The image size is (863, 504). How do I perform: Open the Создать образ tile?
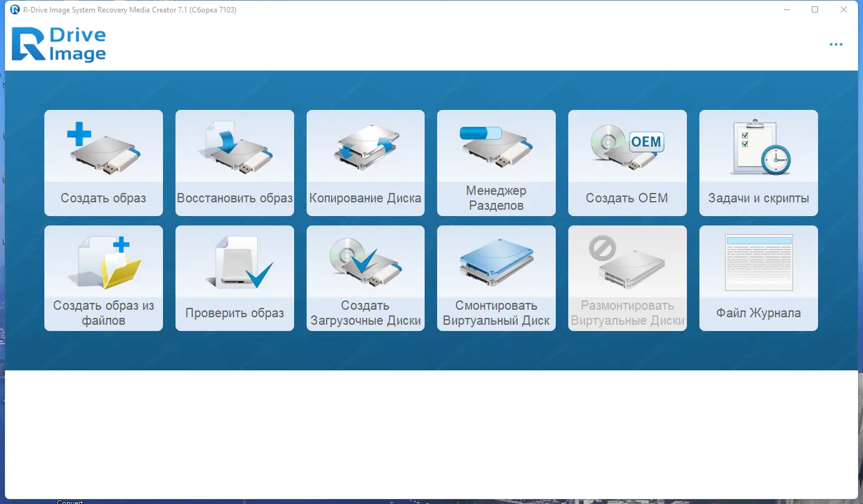tap(104, 163)
